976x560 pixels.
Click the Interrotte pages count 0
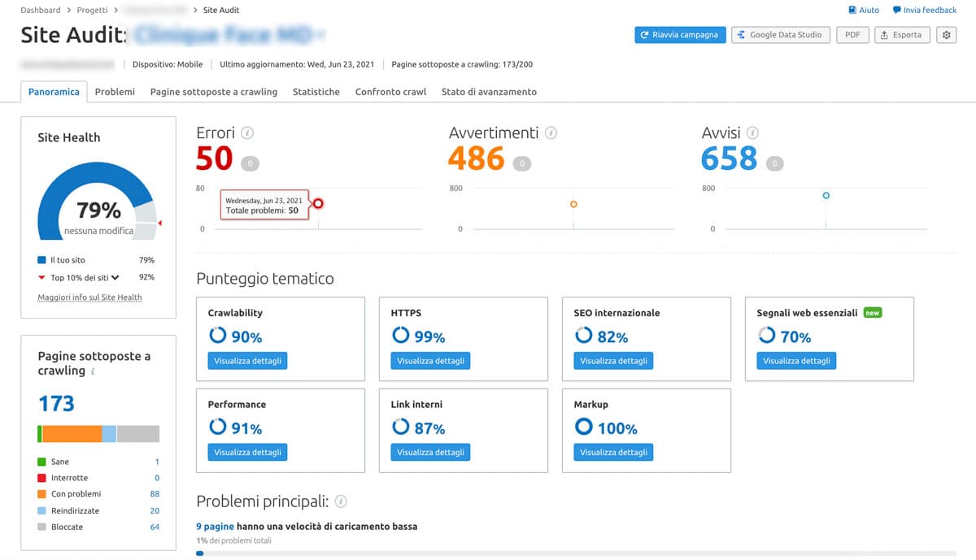(x=157, y=478)
